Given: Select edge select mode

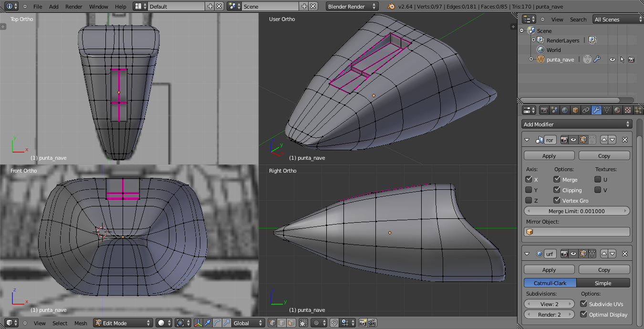Looking at the screenshot, I should 282,323.
